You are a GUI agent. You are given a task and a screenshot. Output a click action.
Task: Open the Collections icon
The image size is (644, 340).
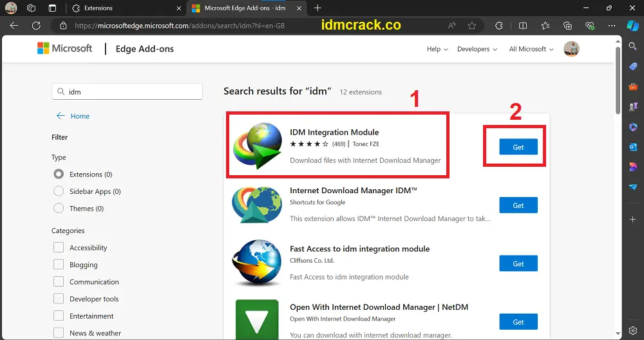pos(567,26)
